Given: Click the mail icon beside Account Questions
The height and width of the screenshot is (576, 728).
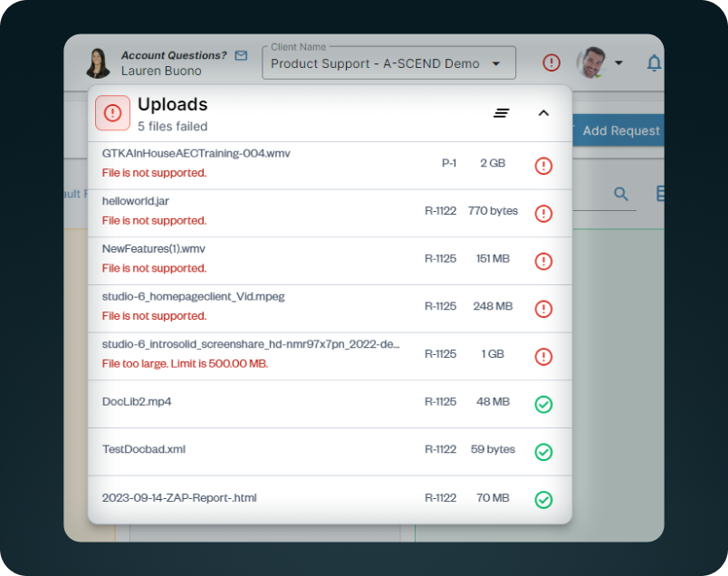Looking at the screenshot, I should (241, 56).
